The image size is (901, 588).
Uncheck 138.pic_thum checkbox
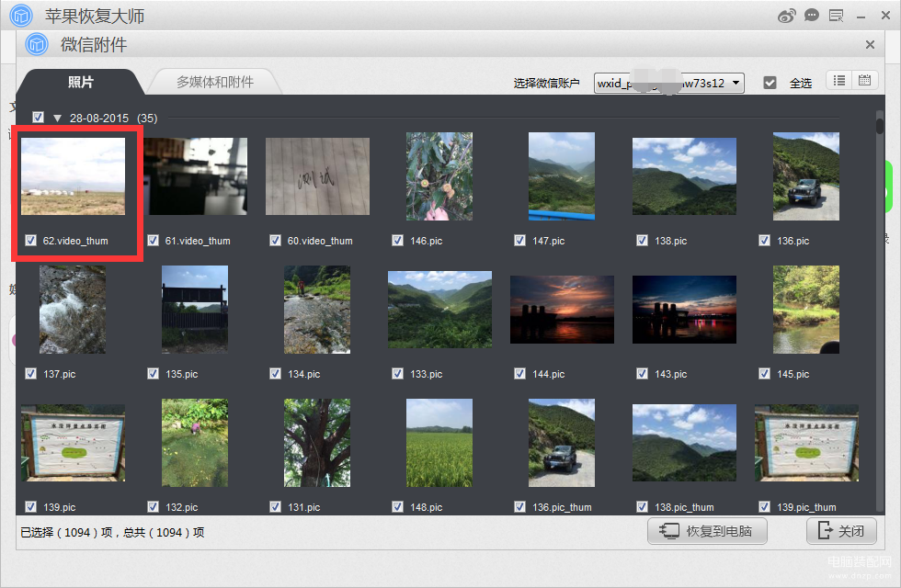pos(643,506)
